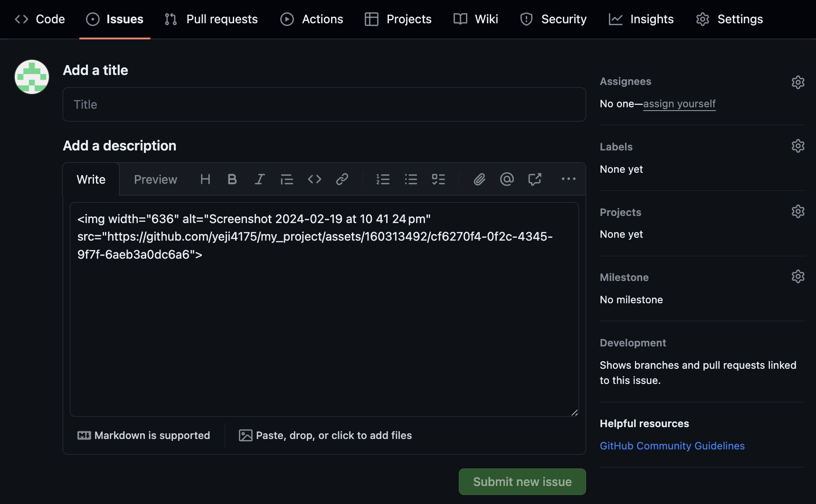Click the Markdown is supported link
This screenshot has height=504, width=816.
tap(143, 435)
